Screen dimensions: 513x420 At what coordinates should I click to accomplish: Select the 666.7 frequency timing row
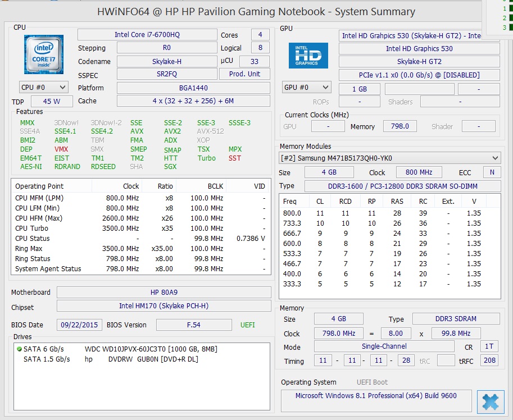(389, 234)
